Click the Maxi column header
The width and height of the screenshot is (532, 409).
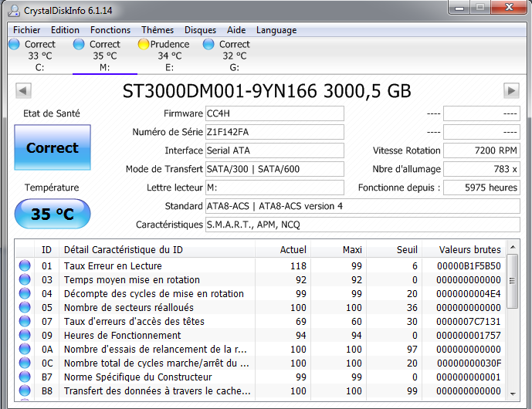(x=338, y=249)
